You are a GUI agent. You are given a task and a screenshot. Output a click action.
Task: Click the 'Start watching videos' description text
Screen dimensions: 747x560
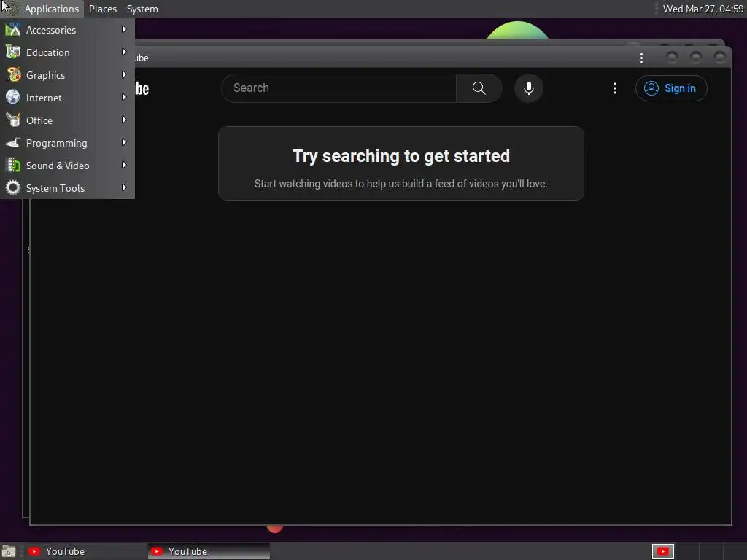[401, 184]
